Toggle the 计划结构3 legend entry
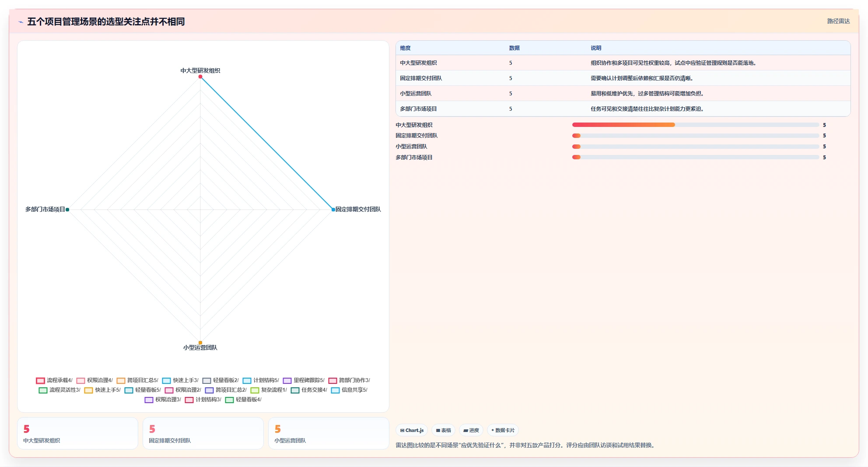 tap(203, 400)
